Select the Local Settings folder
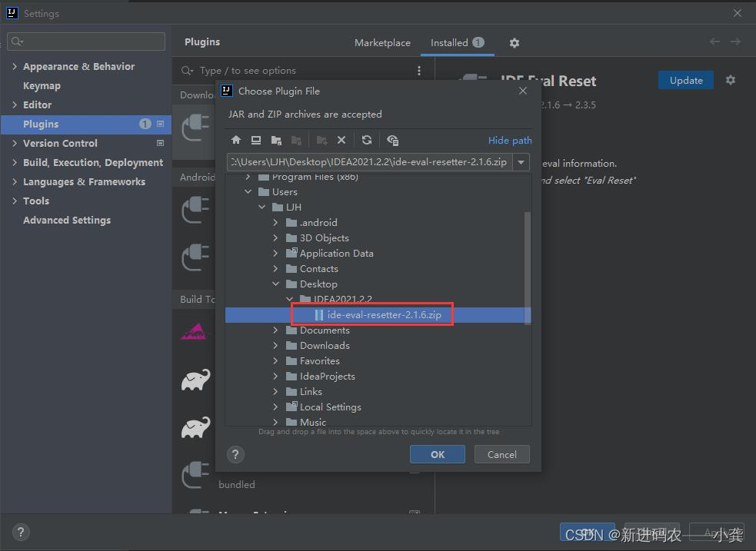 tap(330, 407)
